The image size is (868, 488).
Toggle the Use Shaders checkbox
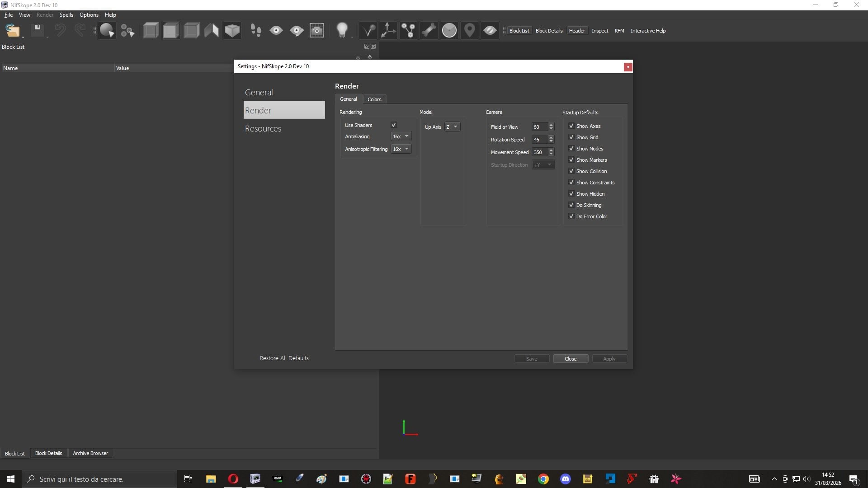pyautogui.click(x=394, y=125)
